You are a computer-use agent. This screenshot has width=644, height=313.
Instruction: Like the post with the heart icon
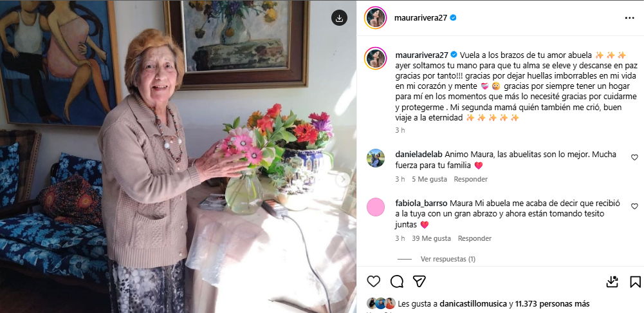373,281
